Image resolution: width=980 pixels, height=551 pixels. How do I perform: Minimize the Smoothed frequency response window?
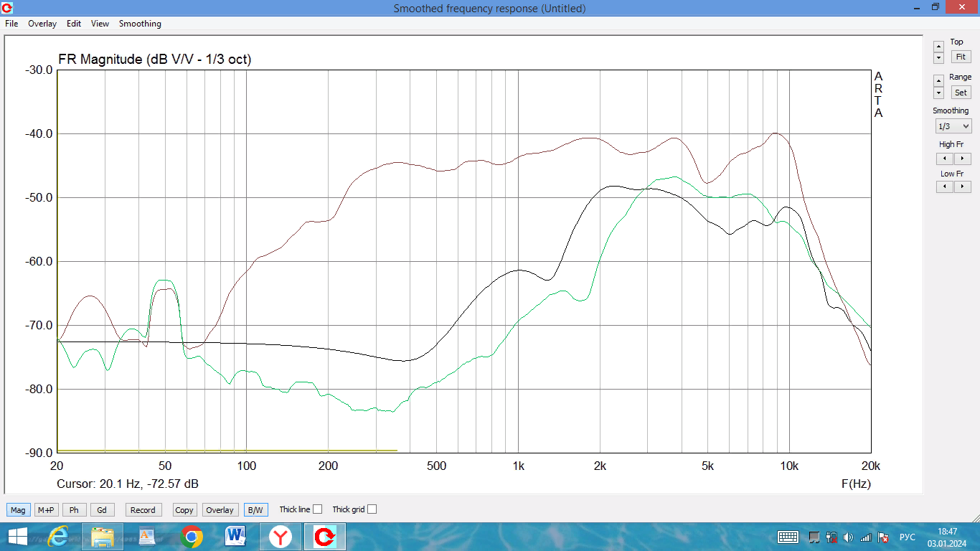(x=916, y=7)
